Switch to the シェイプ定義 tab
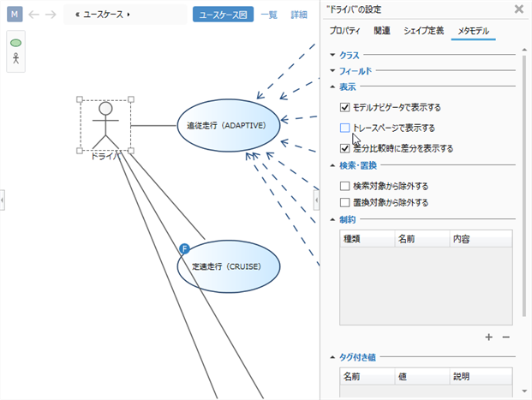This screenshot has height=400, width=532. 424,31
